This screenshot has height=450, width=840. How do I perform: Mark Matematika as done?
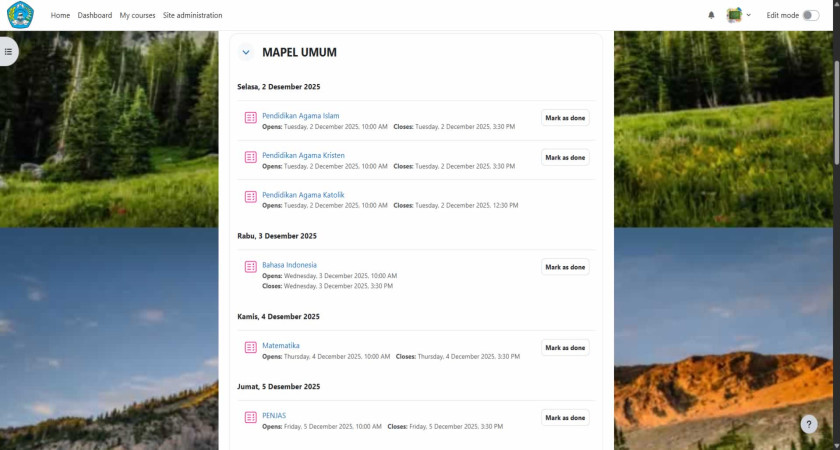pos(565,348)
